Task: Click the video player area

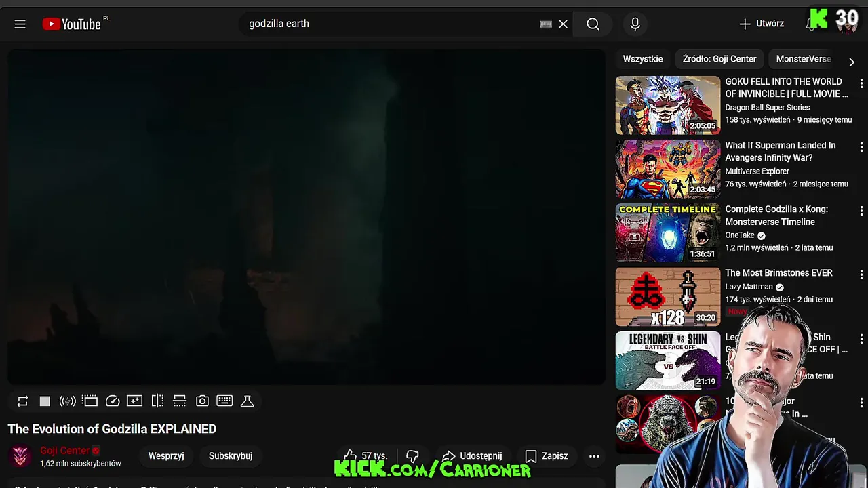Action: [306, 217]
